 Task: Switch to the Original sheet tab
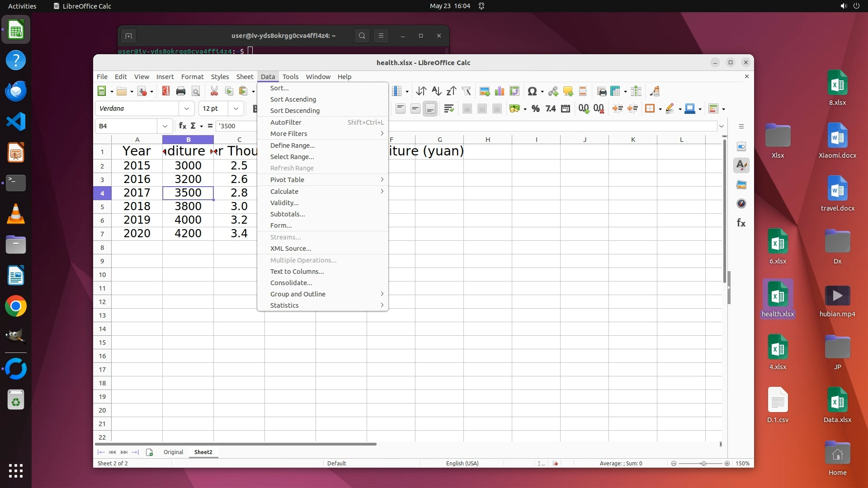pos(173,452)
